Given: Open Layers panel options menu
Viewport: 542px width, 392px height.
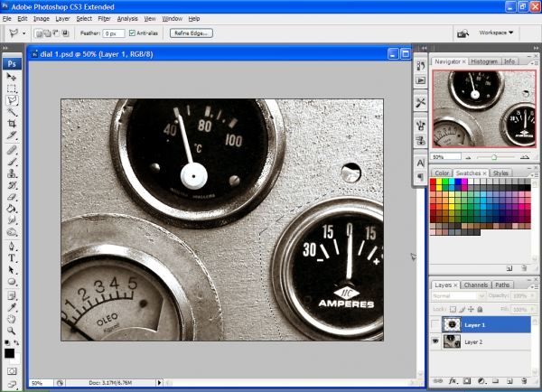Looking at the screenshot, I should (534, 286).
